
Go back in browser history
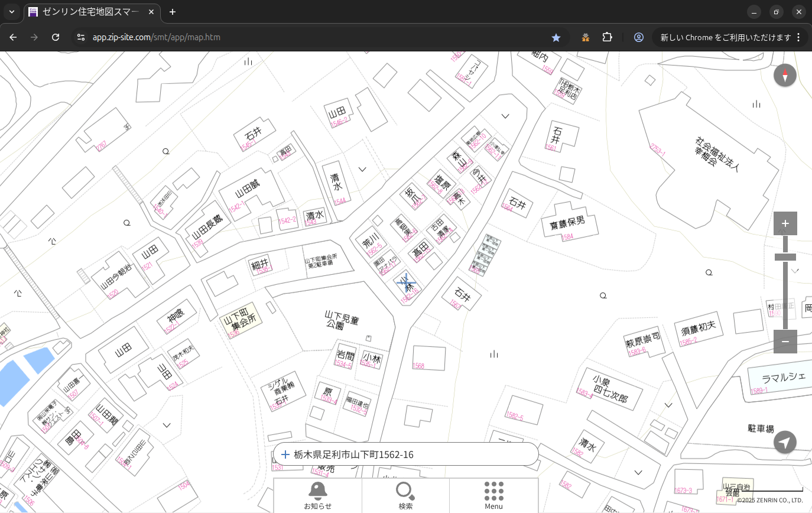[x=13, y=37]
